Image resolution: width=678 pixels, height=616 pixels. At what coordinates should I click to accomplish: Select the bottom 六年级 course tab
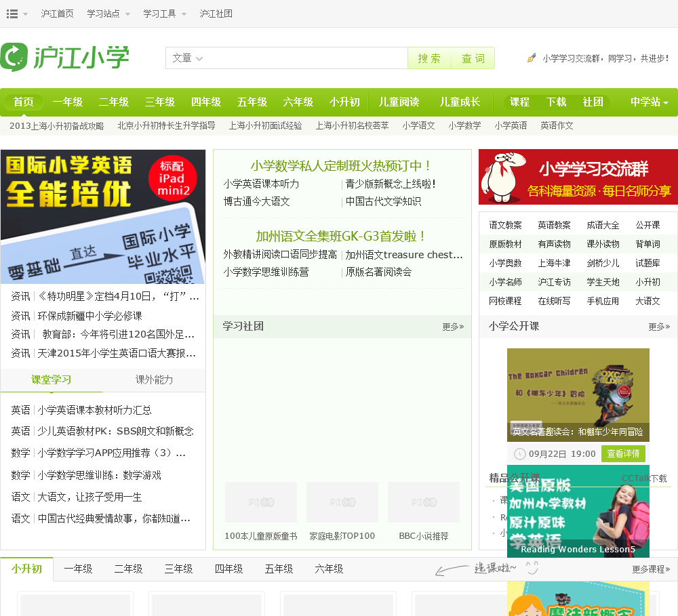tap(329, 569)
